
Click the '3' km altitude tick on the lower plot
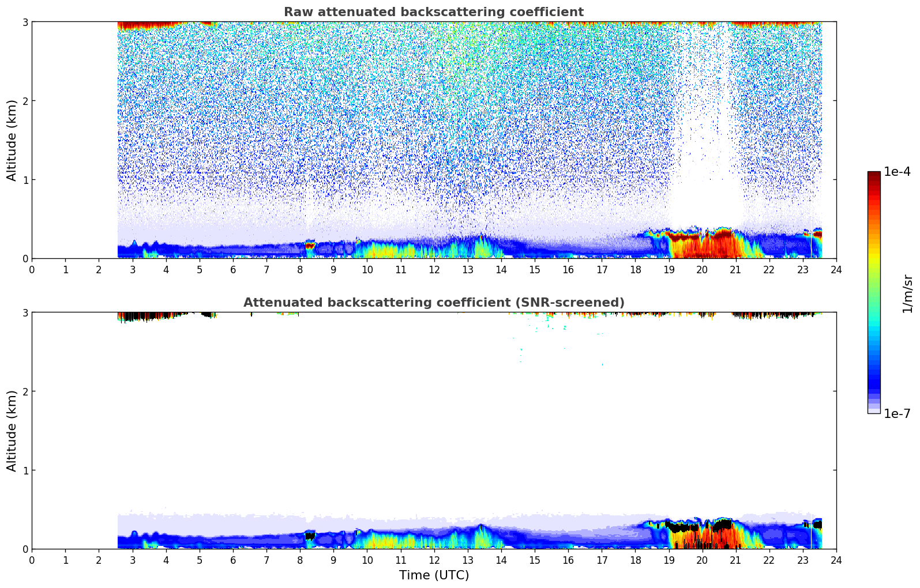[x=25, y=312]
